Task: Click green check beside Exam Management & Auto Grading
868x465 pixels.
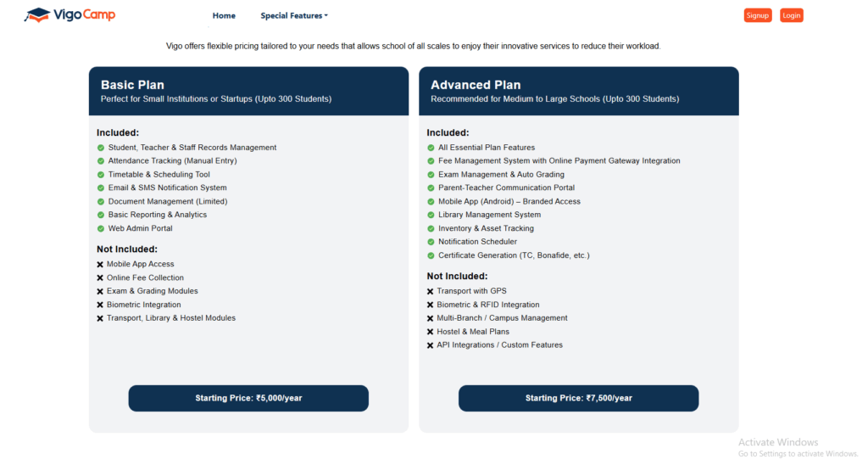Action: click(431, 175)
